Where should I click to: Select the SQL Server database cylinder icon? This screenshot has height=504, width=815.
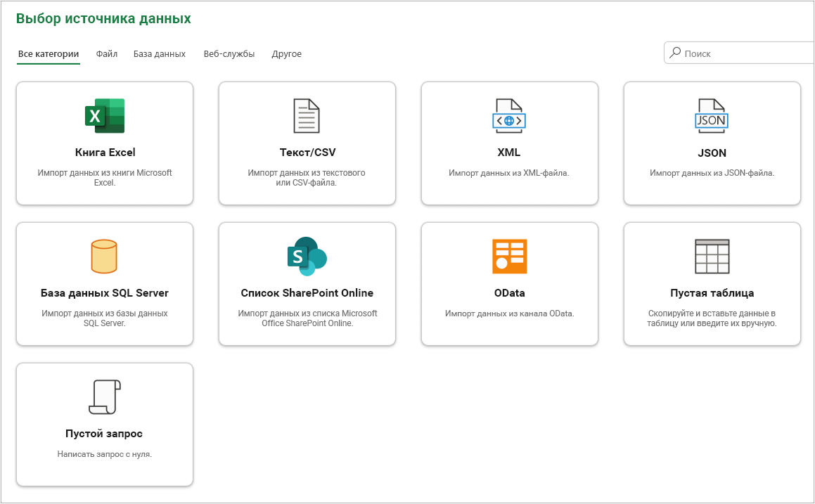[104, 256]
